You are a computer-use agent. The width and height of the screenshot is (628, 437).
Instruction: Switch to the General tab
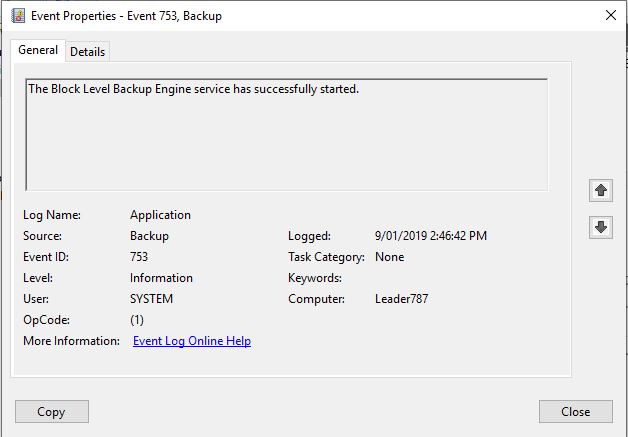coord(38,50)
